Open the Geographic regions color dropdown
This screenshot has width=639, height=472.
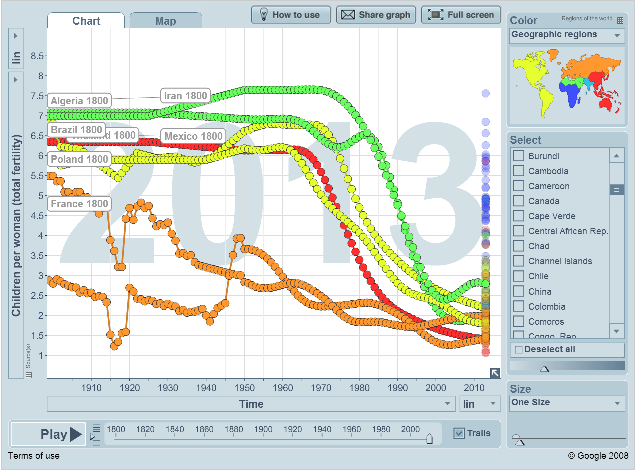pos(565,35)
